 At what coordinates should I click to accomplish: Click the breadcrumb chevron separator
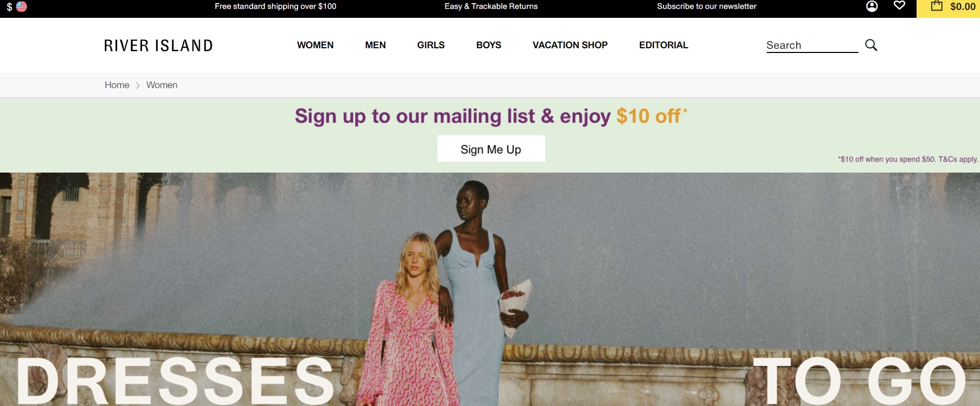click(138, 86)
